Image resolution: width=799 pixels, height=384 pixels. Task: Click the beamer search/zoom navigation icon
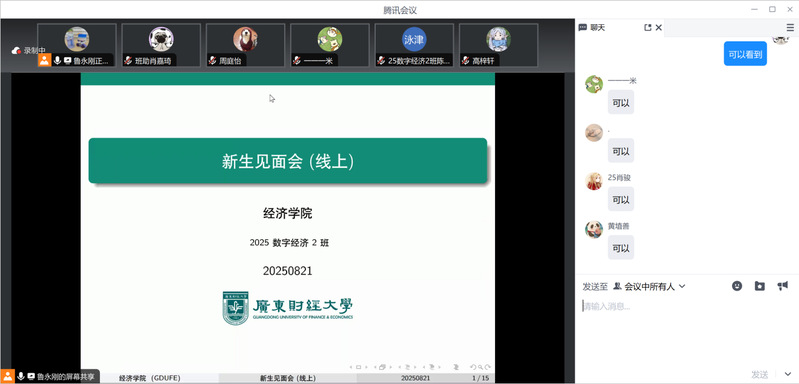481,367
